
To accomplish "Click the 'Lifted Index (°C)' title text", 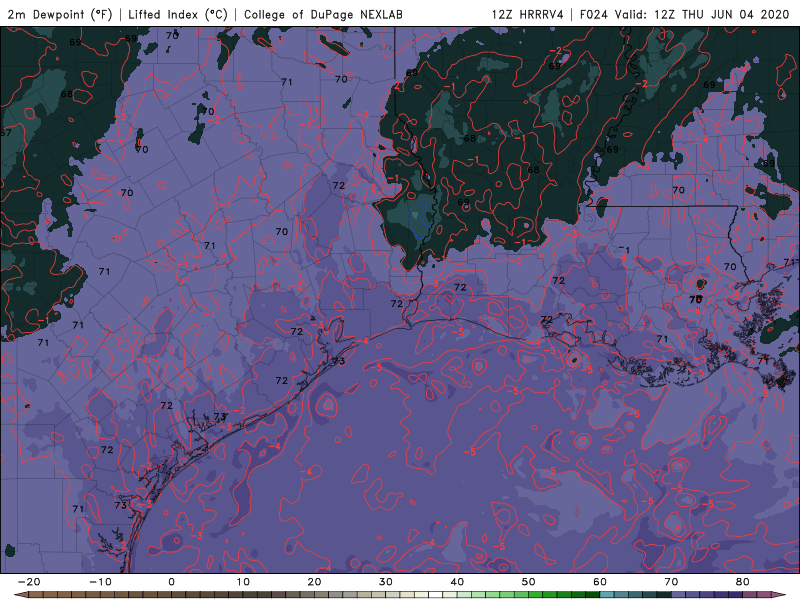I will coord(178,14).
